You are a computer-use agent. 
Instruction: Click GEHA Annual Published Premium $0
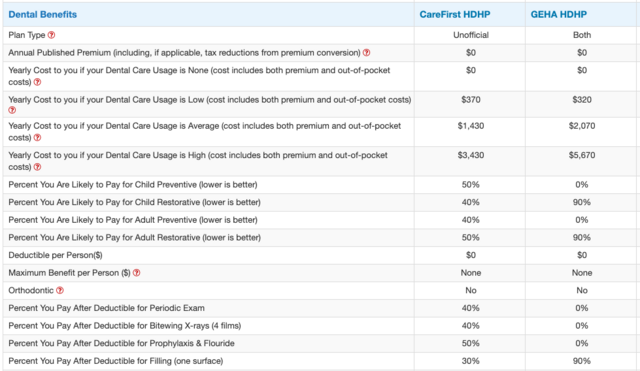pyautogui.click(x=582, y=53)
